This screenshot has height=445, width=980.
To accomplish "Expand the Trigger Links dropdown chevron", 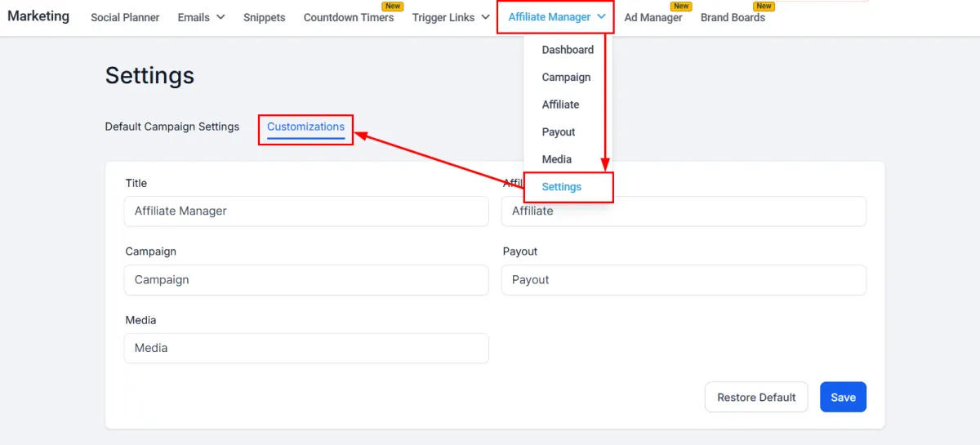I will (485, 17).
